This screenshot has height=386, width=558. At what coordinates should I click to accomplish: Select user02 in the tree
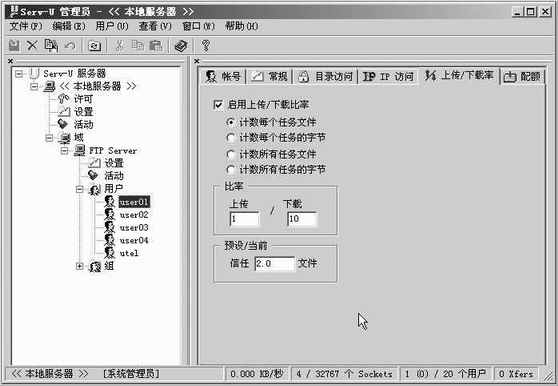(x=134, y=215)
